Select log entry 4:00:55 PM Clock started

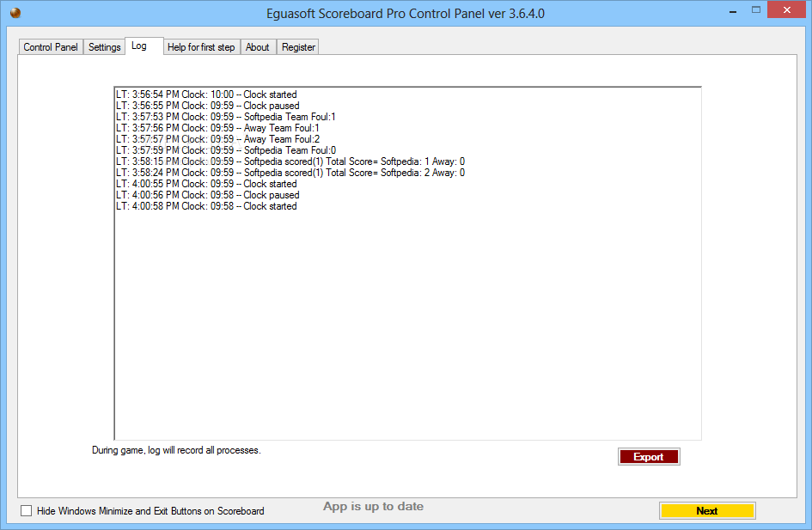pos(206,184)
